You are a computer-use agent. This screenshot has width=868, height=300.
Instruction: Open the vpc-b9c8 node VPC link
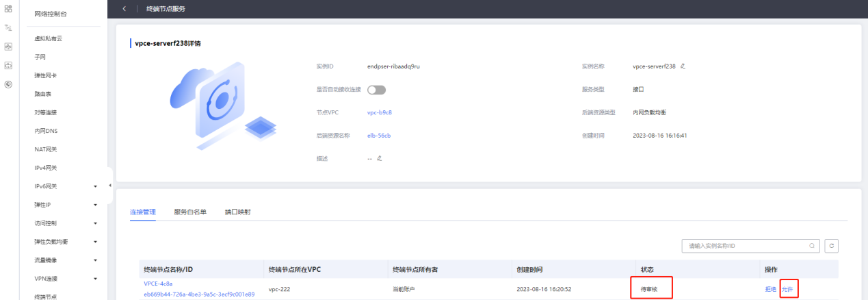coord(379,112)
